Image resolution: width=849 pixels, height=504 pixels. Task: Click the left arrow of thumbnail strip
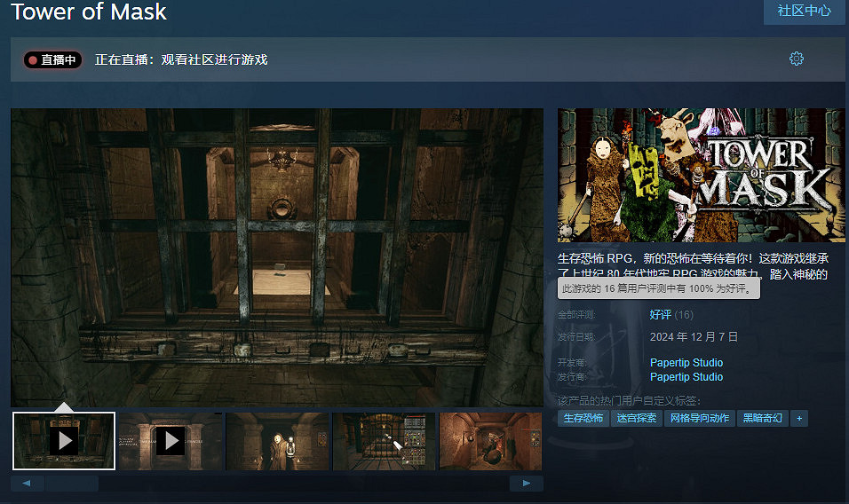tap(27, 483)
